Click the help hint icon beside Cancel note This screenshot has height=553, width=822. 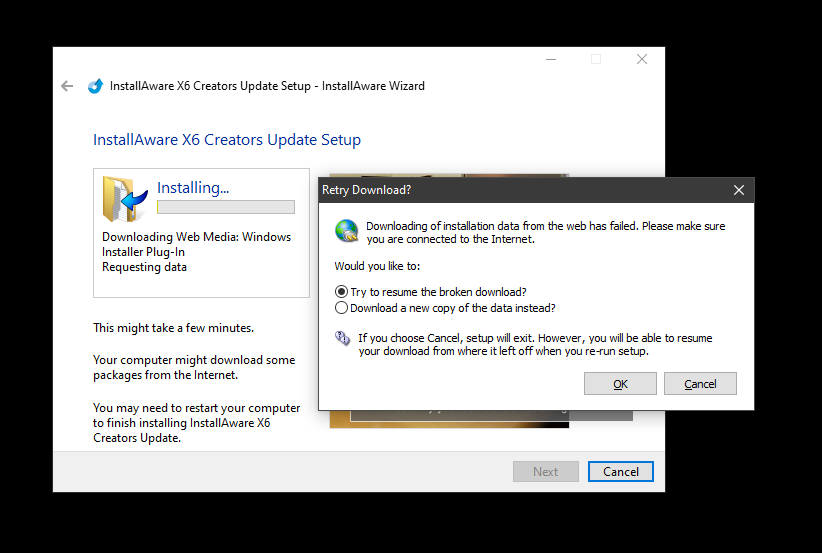coord(342,339)
